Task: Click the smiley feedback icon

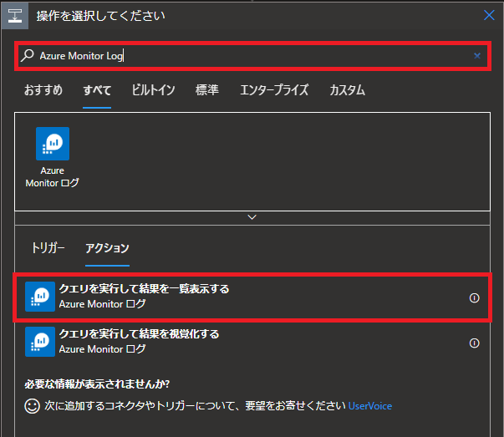Action: coord(32,406)
